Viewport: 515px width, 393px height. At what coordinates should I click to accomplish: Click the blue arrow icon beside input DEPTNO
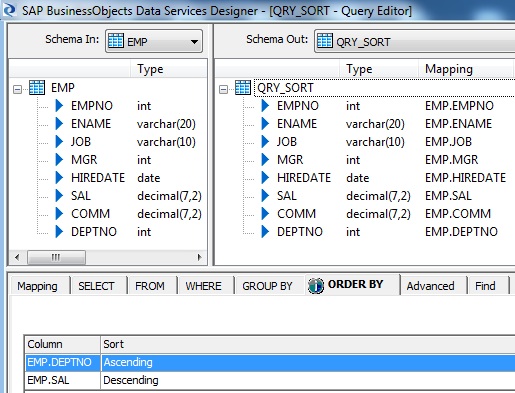tap(59, 232)
